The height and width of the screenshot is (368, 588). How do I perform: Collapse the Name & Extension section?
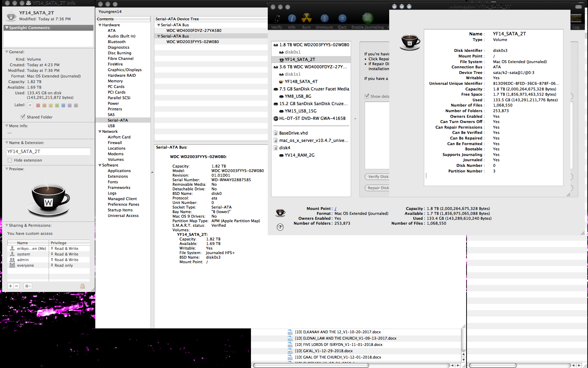click(x=7, y=143)
